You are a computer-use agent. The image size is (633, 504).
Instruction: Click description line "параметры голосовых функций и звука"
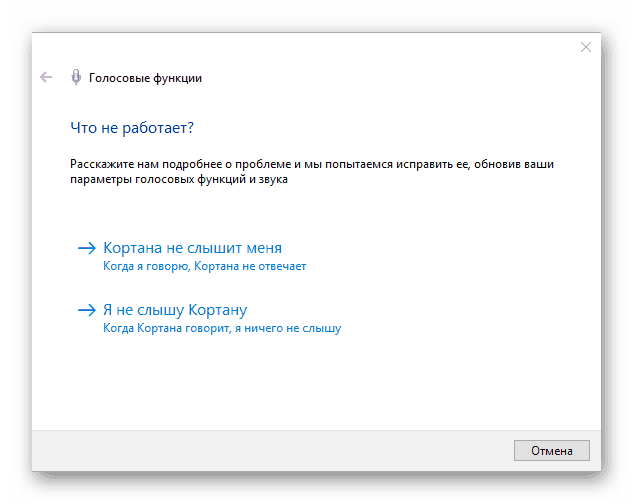(x=179, y=180)
